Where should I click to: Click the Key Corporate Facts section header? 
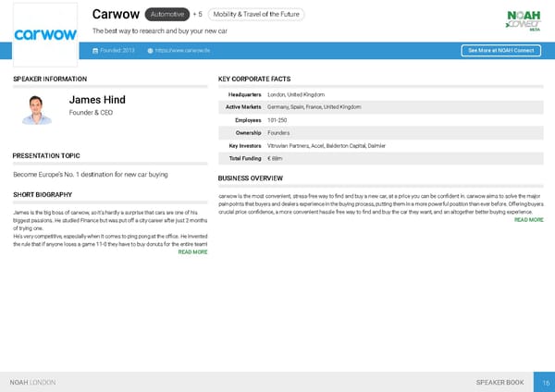pos(254,80)
